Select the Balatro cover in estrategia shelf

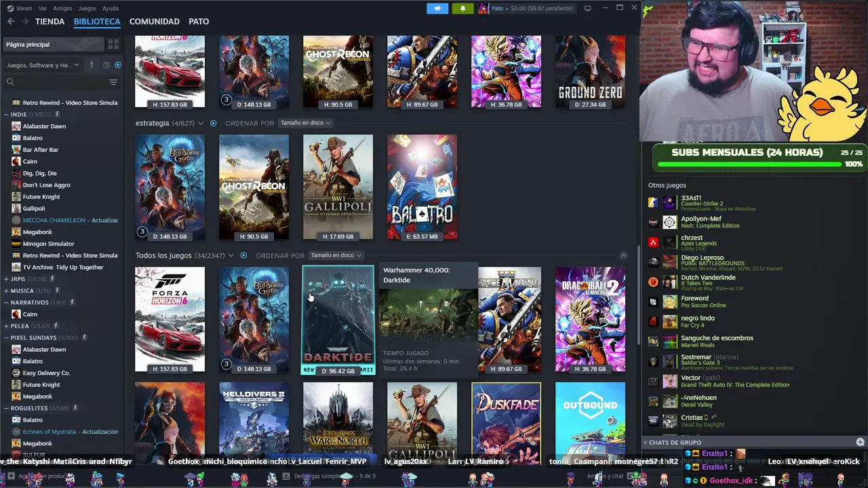pos(422,187)
